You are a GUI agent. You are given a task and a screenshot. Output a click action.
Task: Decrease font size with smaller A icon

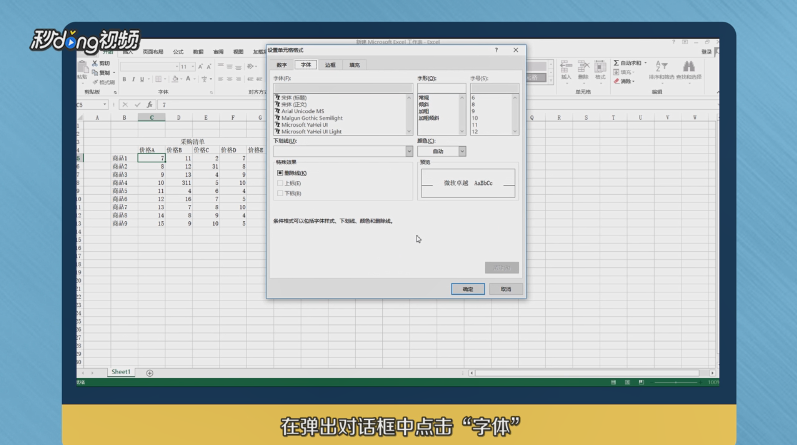208,67
